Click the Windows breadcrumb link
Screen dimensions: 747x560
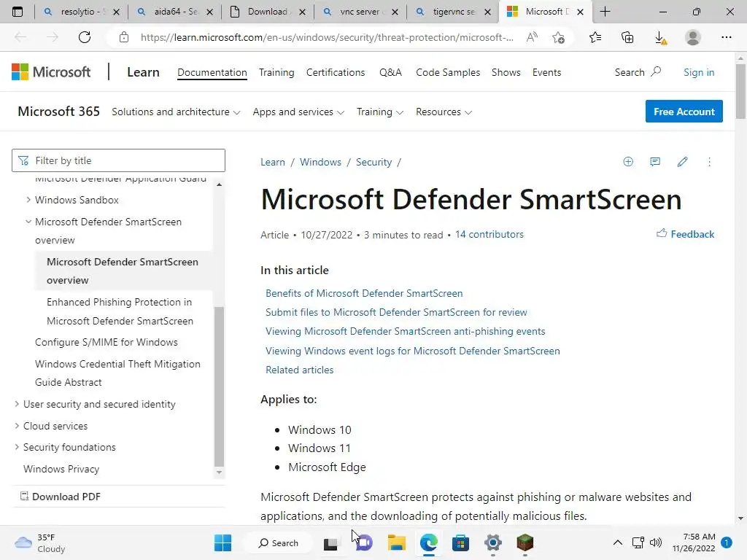[320, 162]
